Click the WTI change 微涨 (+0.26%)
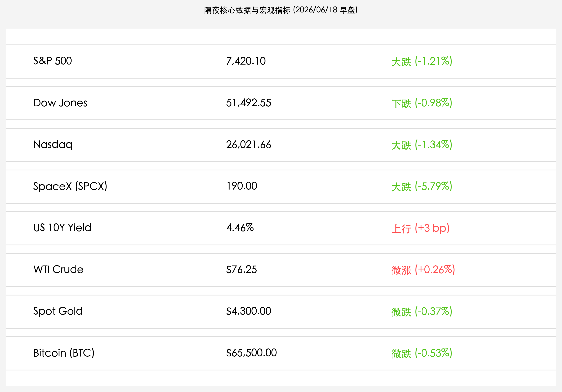 click(423, 270)
